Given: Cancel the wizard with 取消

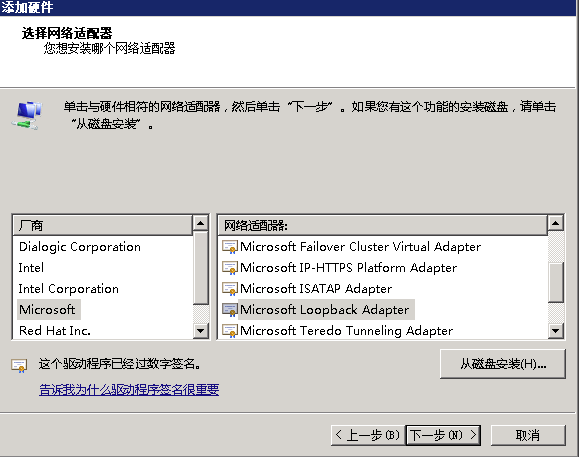Looking at the screenshot, I should pyautogui.click(x=528, y=436).
